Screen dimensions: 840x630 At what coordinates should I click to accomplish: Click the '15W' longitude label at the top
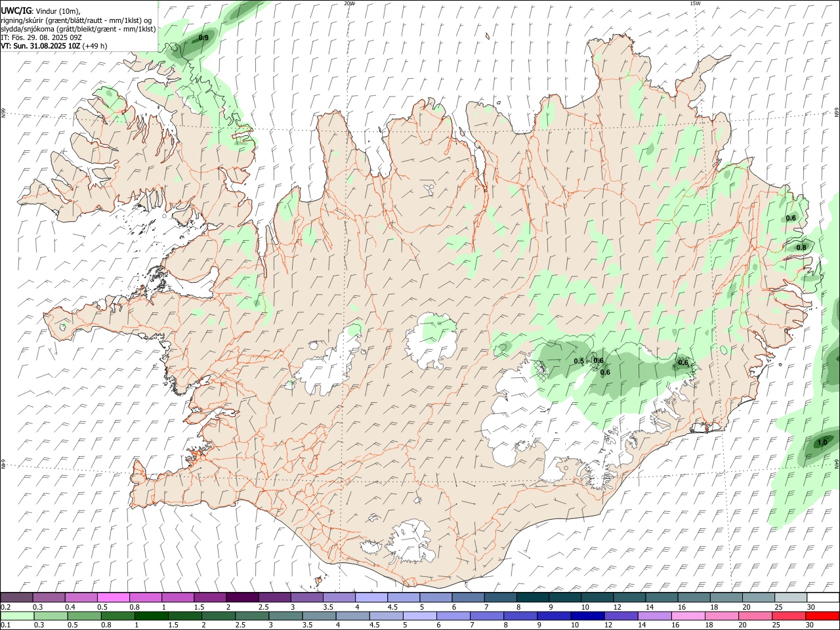(x=695, y=3)
